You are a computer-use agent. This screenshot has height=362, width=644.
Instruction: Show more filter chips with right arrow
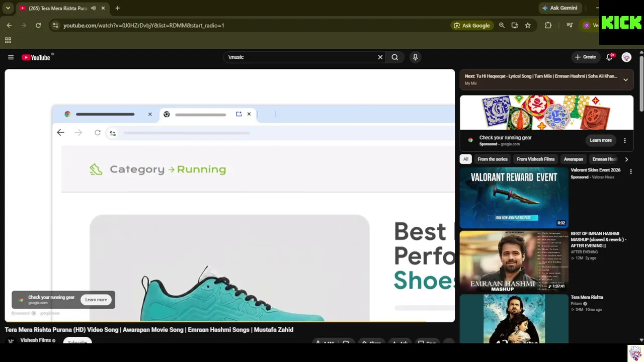coord(626,159)
